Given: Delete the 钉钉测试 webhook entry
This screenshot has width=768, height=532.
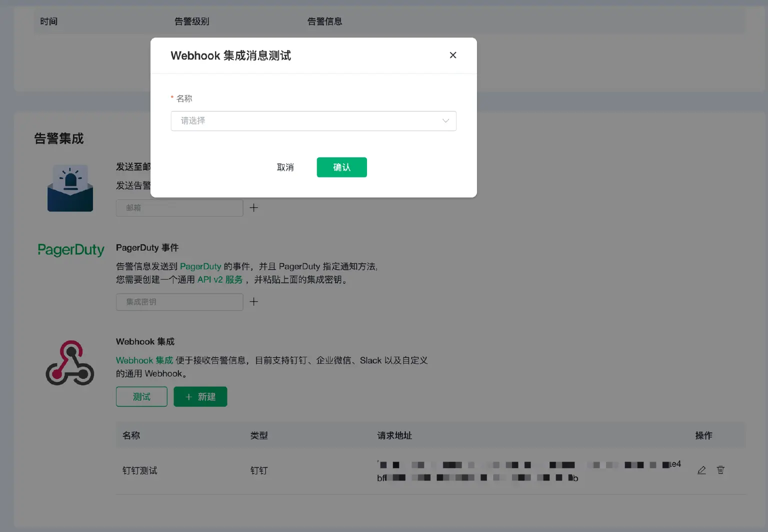Looking at the screenshot, I should pos(720,470).
